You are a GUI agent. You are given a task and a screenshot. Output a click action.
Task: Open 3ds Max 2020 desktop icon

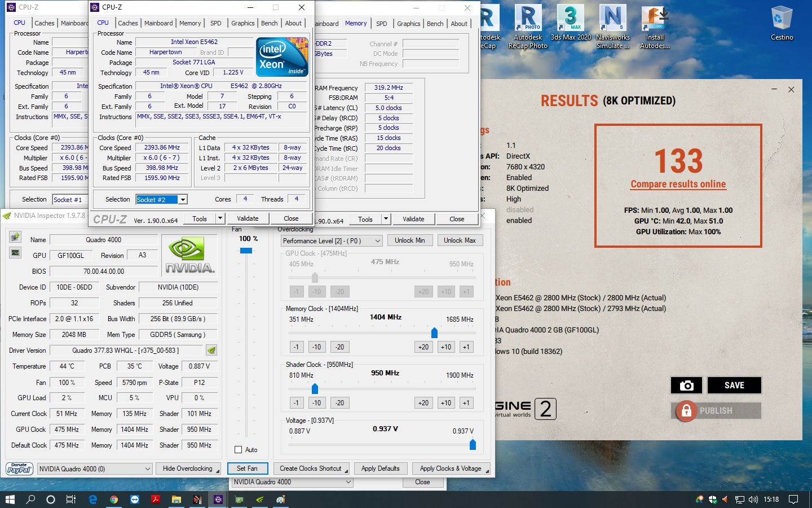[x=571, y=23]
